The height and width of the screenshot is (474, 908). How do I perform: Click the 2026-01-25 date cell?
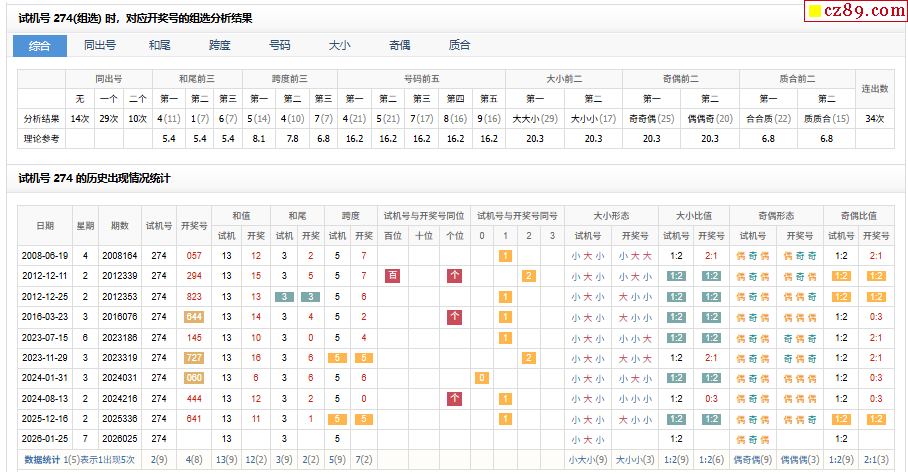45,439
